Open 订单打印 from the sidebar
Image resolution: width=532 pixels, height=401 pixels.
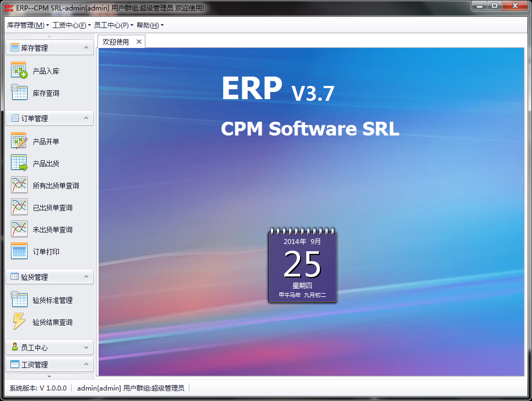point(46,252)
